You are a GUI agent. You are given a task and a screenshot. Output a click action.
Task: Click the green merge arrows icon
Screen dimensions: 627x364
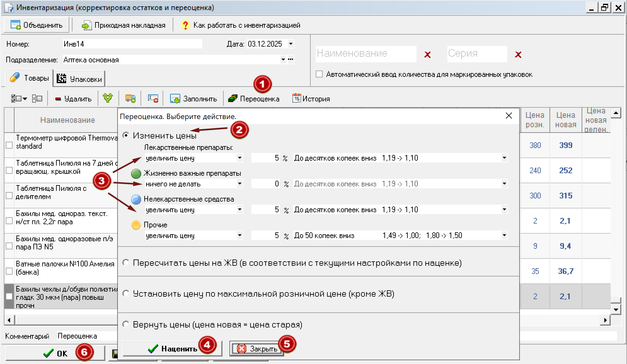(108, 99)
